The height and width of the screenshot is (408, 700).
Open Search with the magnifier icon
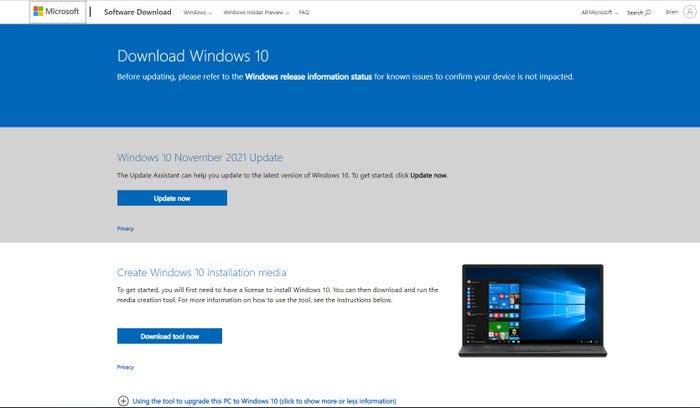click(639, 12)
